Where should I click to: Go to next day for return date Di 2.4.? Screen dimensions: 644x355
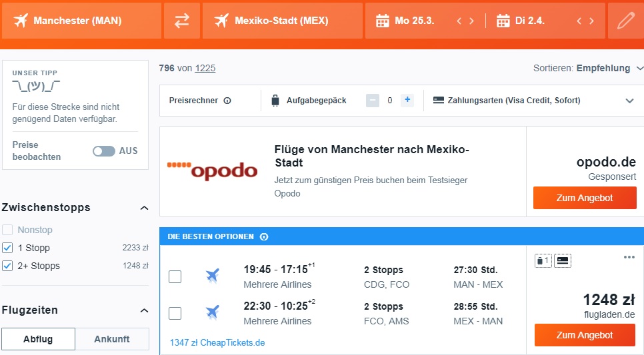[x=591, y=21]
